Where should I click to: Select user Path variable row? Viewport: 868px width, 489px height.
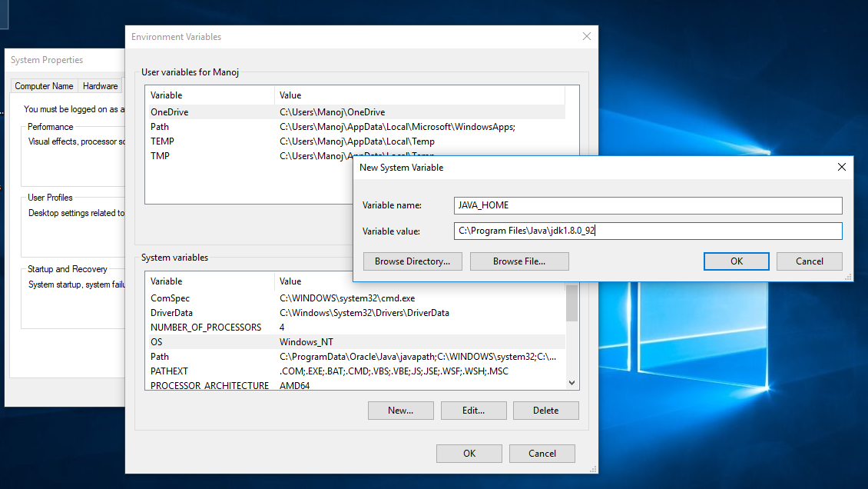pyautogui.click(x=357, y=127)
